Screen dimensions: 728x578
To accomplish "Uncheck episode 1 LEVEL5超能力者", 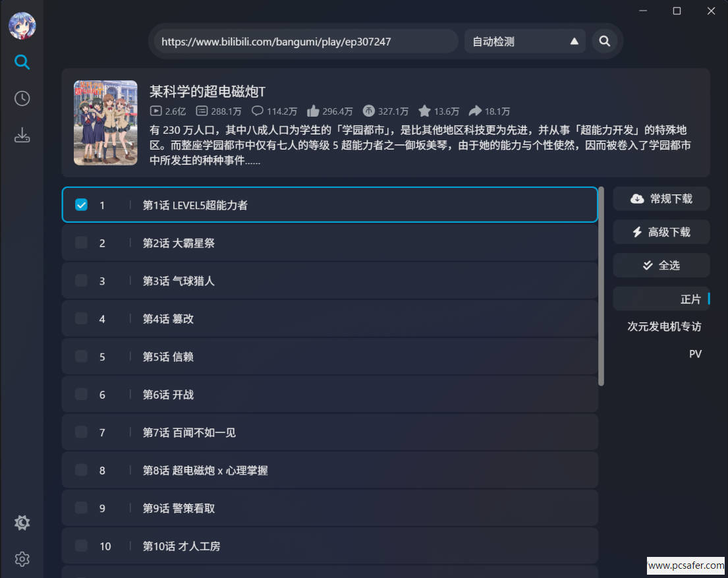I will point(81,205).
